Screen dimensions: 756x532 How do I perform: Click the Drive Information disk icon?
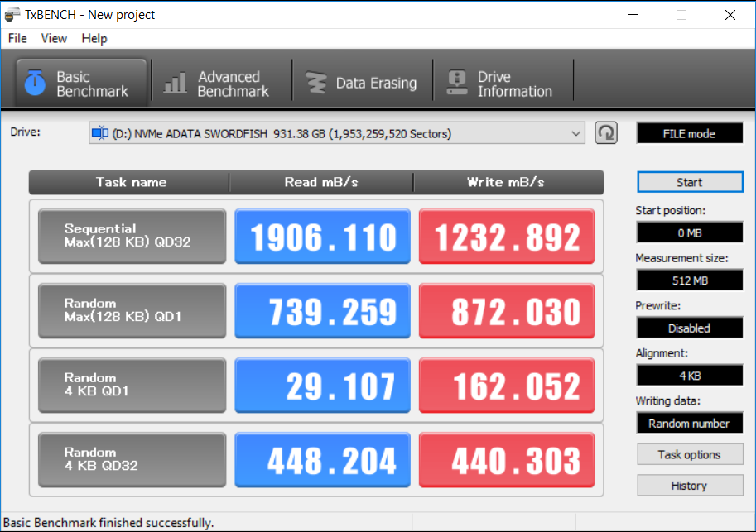(456, 83)
